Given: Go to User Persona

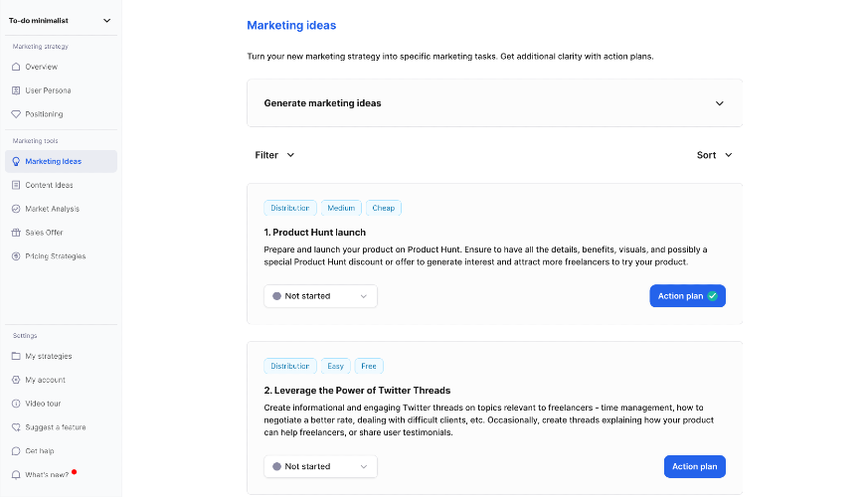Looking at the screenshot, I should 61,90.
